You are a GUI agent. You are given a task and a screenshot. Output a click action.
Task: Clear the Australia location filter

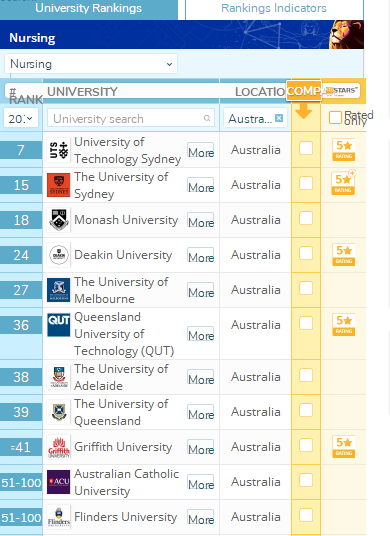(279, 118)
